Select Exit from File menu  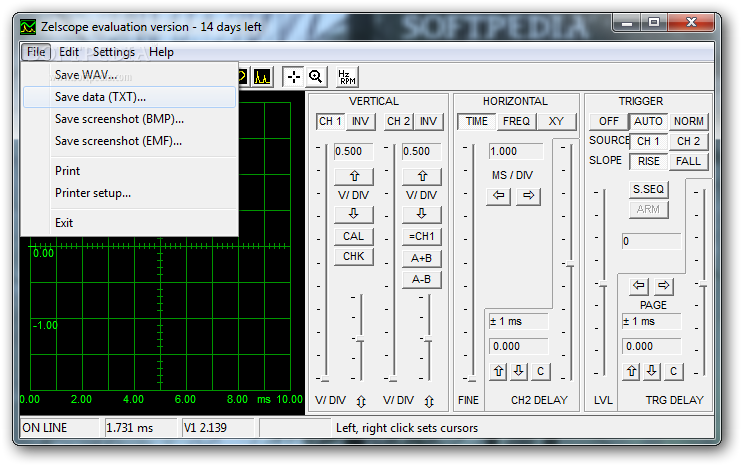coord(129,223)
